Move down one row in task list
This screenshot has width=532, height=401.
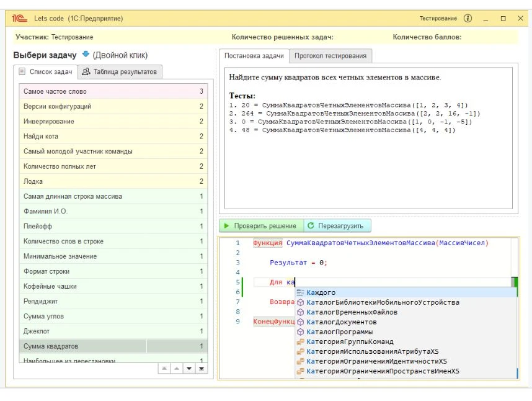(x=189, y=369)
